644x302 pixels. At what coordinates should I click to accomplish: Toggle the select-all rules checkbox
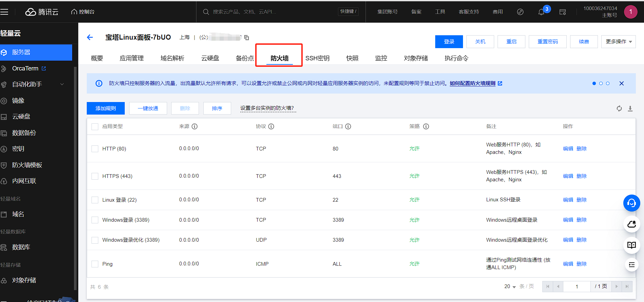(95, 127)
